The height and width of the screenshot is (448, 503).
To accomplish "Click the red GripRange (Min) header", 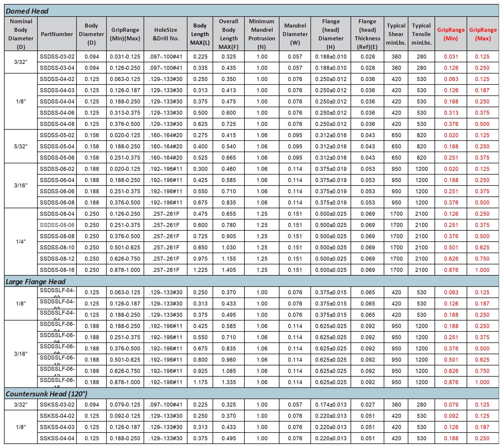I will [x=451, y=34].
